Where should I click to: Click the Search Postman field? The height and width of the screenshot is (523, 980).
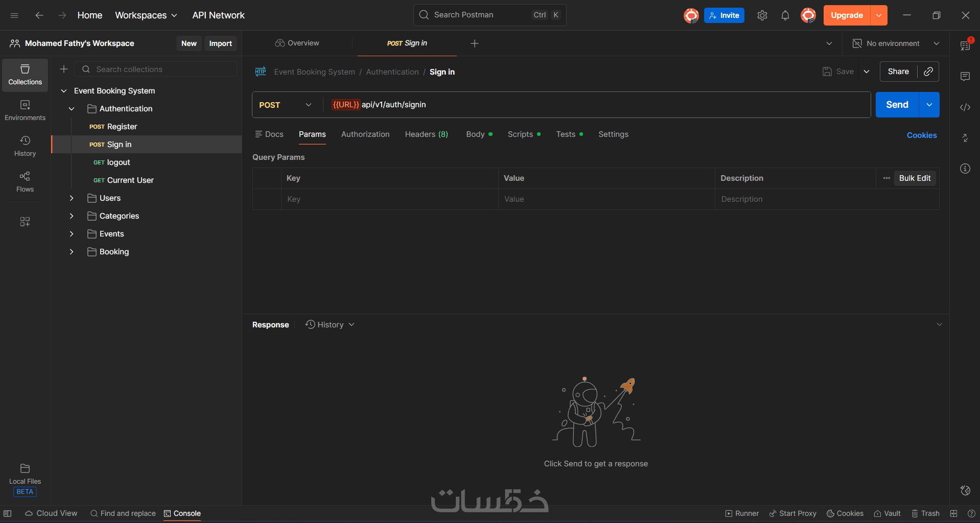tap(489, 15)
